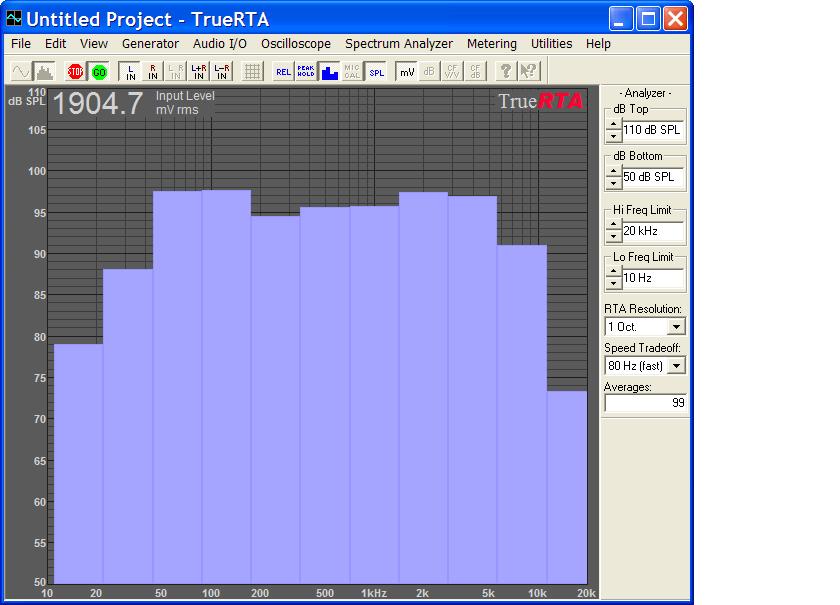Open RTA Resolution dropdown
The width and height of the screenshot is (840, 605).
[x=677, y=327]
